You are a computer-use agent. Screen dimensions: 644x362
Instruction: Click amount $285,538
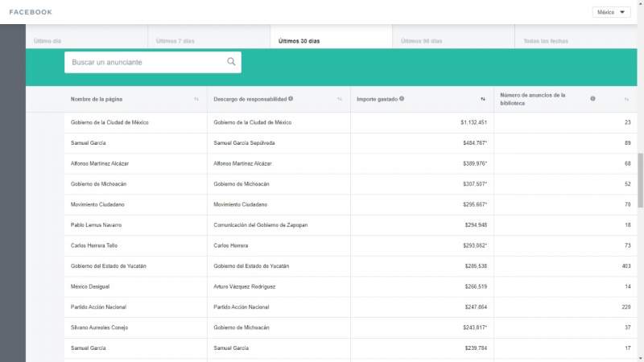[x=476, y=266]
